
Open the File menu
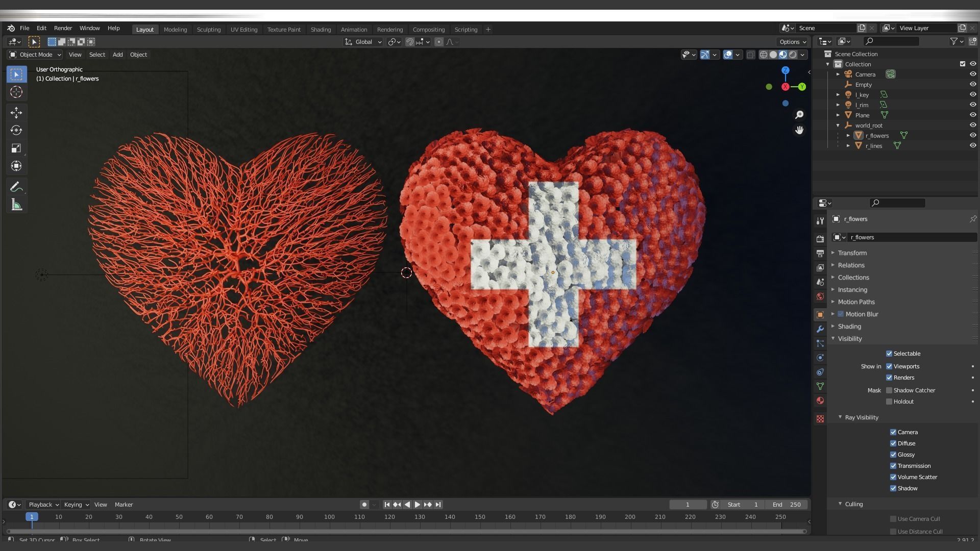[24, 28]
